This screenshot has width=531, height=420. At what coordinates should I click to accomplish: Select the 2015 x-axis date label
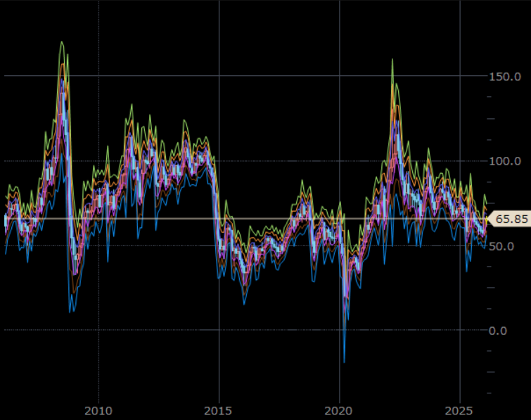pos(219,410)
